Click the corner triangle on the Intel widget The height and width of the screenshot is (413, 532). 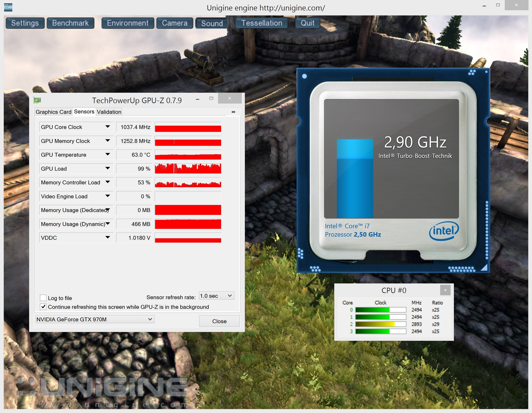pyautogui.click(x=484, y=267)
